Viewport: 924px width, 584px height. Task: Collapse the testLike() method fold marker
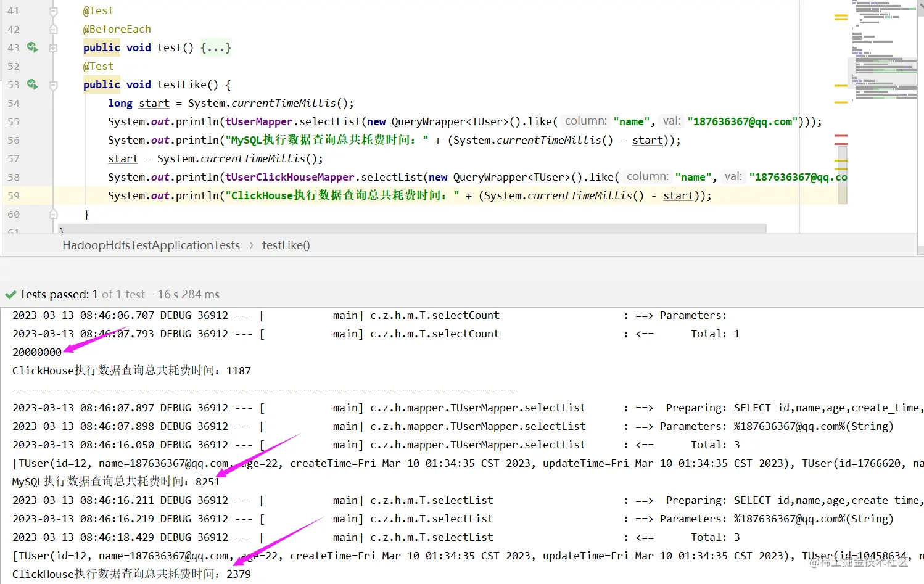[x=54, y=85]
